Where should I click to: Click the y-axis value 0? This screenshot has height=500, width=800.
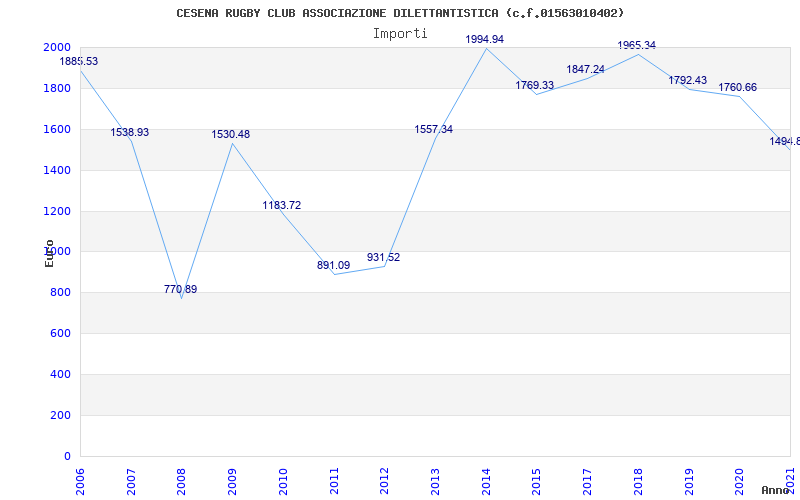point(67,456)
